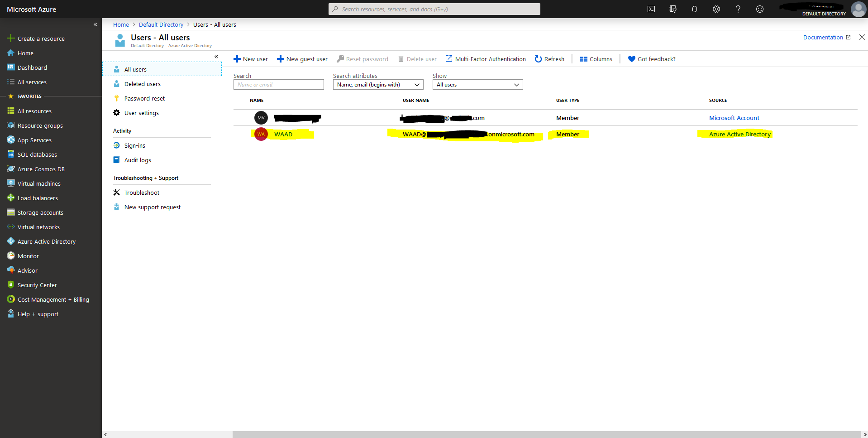Click Delete user toolbar button
Image resolution: width=868 pixels, height=438 pixels.
(417, 59)
